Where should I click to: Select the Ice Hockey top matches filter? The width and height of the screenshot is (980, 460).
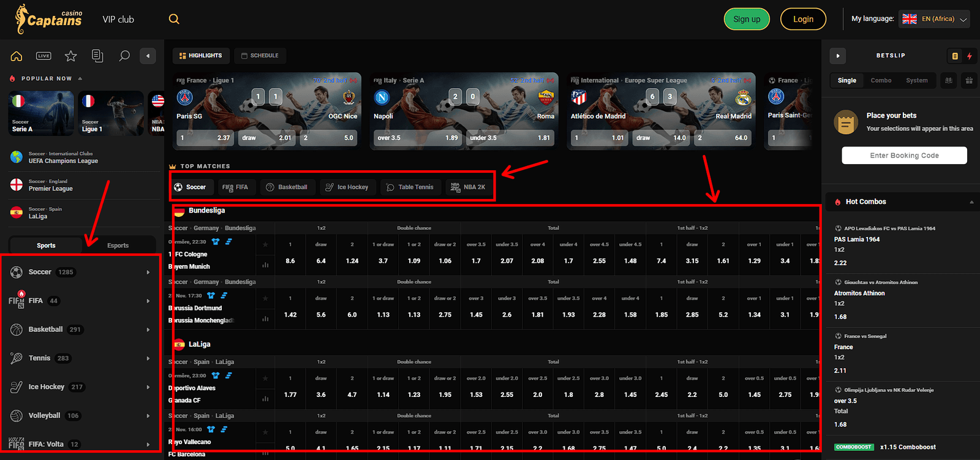347,187
